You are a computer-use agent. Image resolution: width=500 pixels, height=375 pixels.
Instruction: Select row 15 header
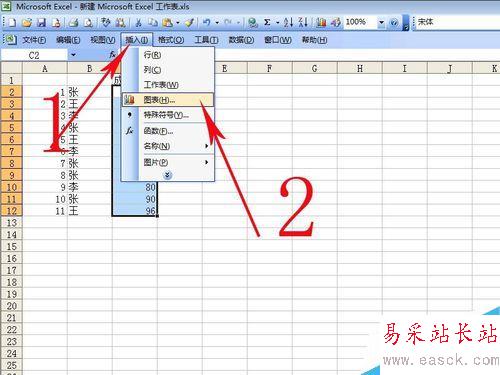[x=11, y=247]
